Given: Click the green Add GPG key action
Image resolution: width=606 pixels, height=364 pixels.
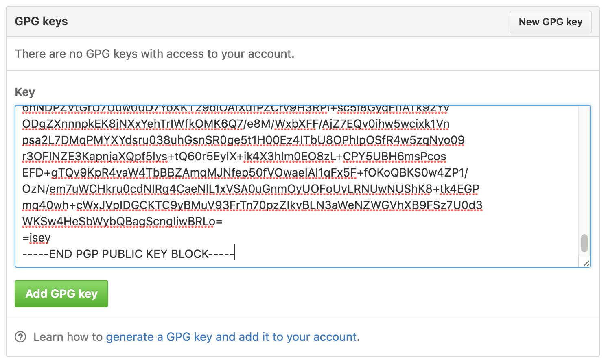Looking at the screenshot, I should tap(61, 293).
